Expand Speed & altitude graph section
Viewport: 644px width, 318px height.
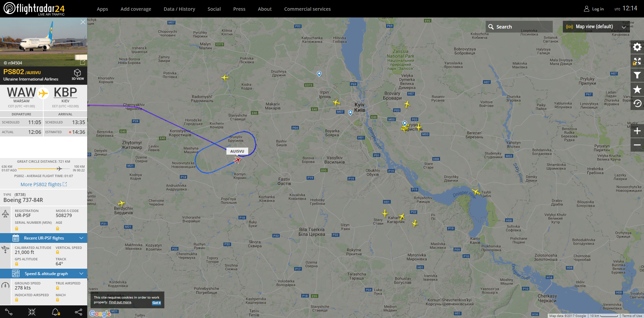coord(44,273)
